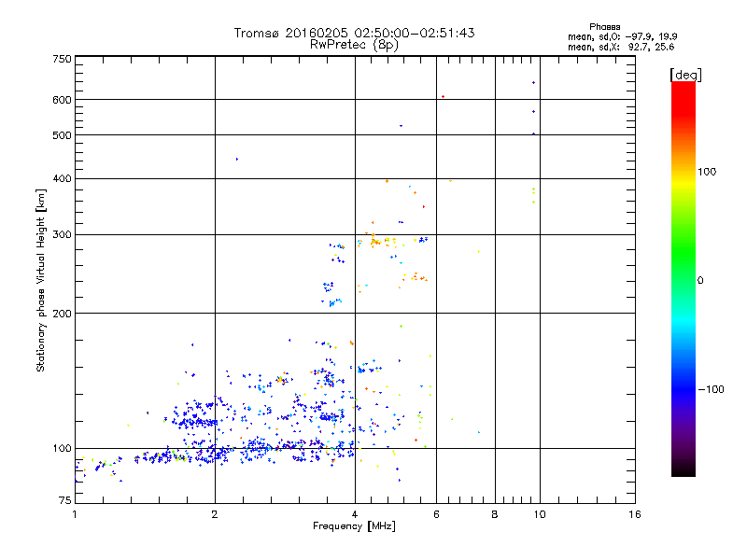
Task: Click the 'Frequency [MHz]' axis title
Action: click(x=354, y=526)
